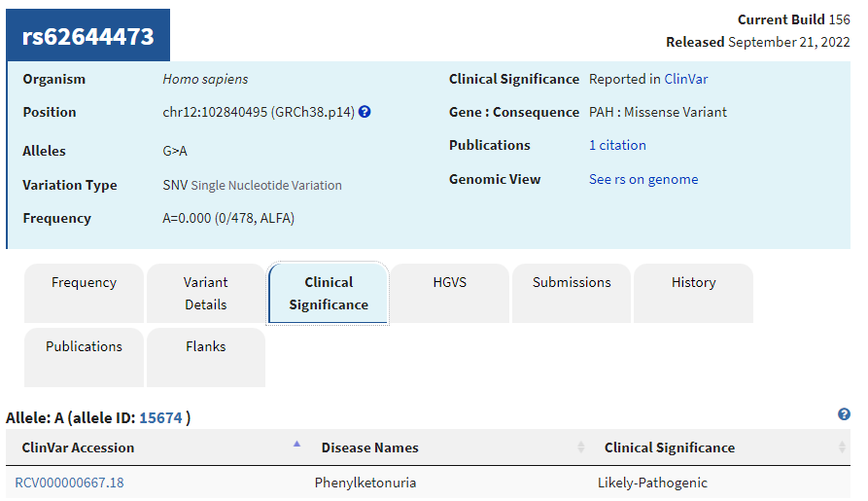Viewport: 868px width, 501px height.
Task: Sort the Disease Names column
Action: [580, 447]
